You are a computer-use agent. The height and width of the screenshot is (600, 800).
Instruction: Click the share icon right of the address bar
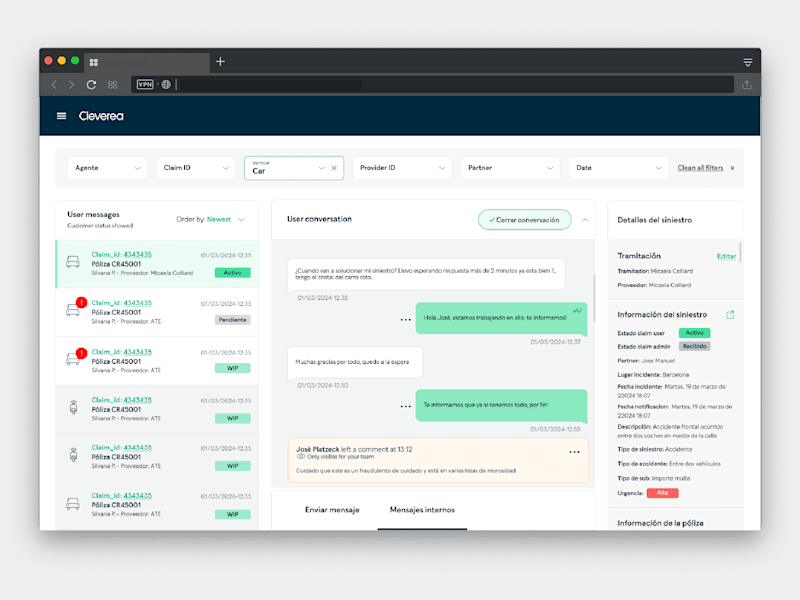[x=747, y=85]
